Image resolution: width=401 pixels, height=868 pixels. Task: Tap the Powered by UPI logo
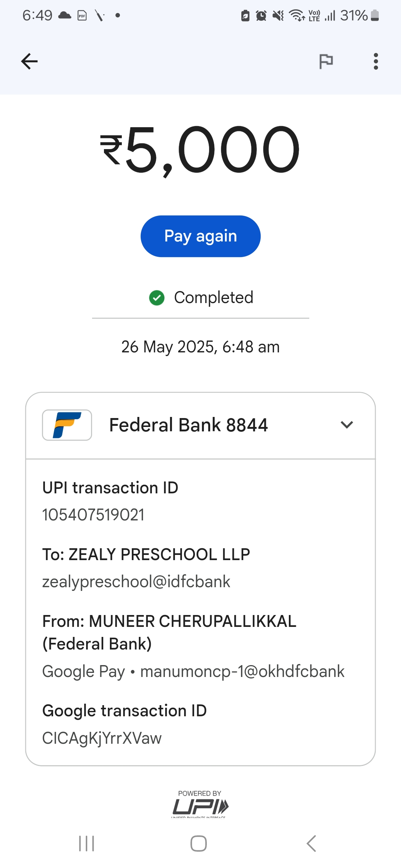[200, 805]
